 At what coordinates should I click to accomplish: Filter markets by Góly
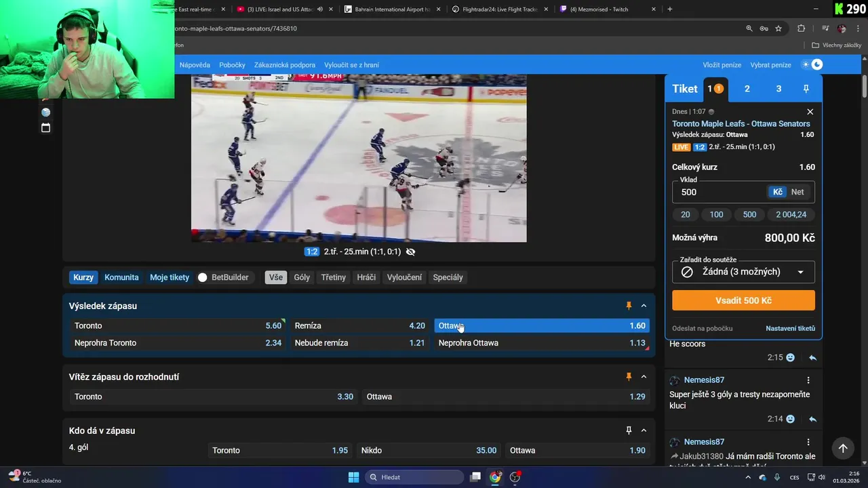(302, 277)
